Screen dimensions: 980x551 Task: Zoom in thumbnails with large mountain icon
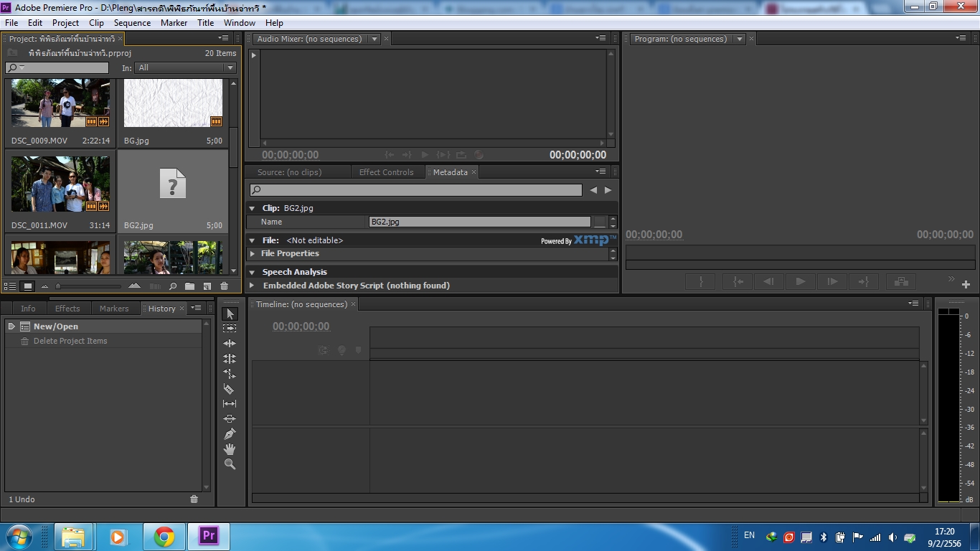point(134,286)
